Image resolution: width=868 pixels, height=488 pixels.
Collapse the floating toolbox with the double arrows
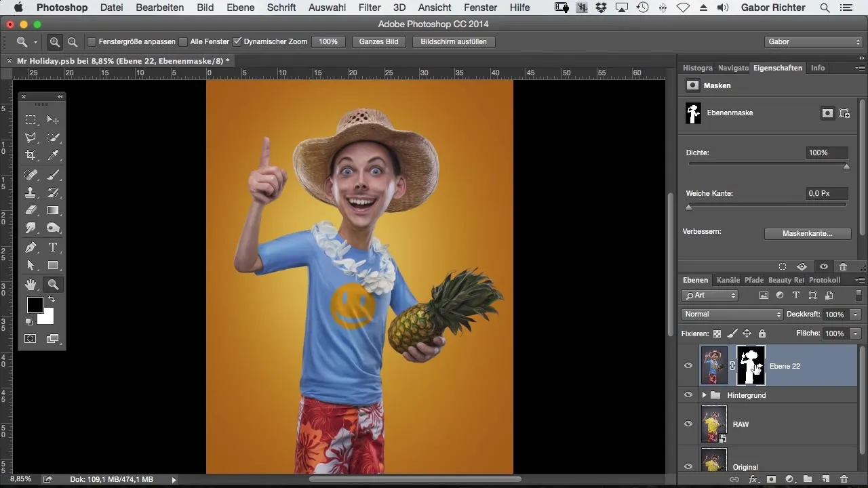click(60, 97)
